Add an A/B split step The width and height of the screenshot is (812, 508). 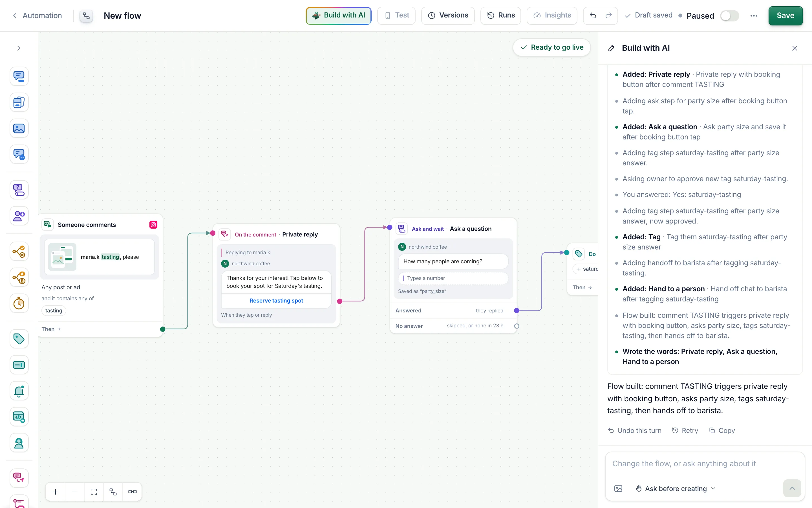click(19, 277)
